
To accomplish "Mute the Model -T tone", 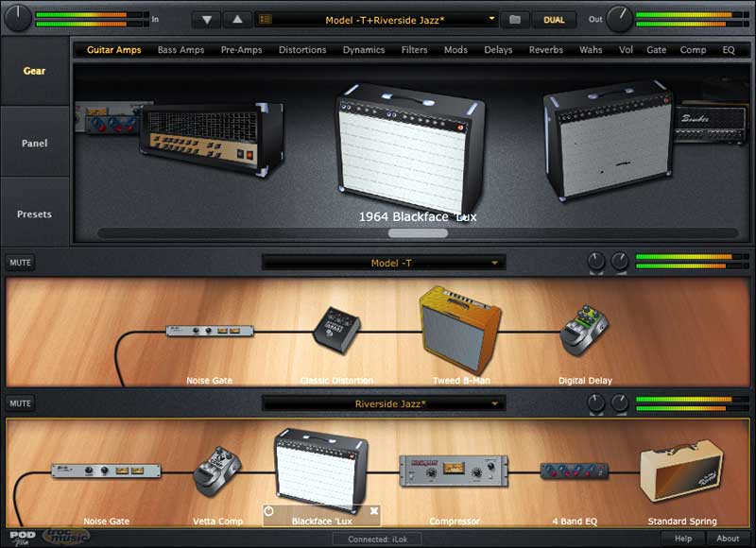I will (18, 263).
